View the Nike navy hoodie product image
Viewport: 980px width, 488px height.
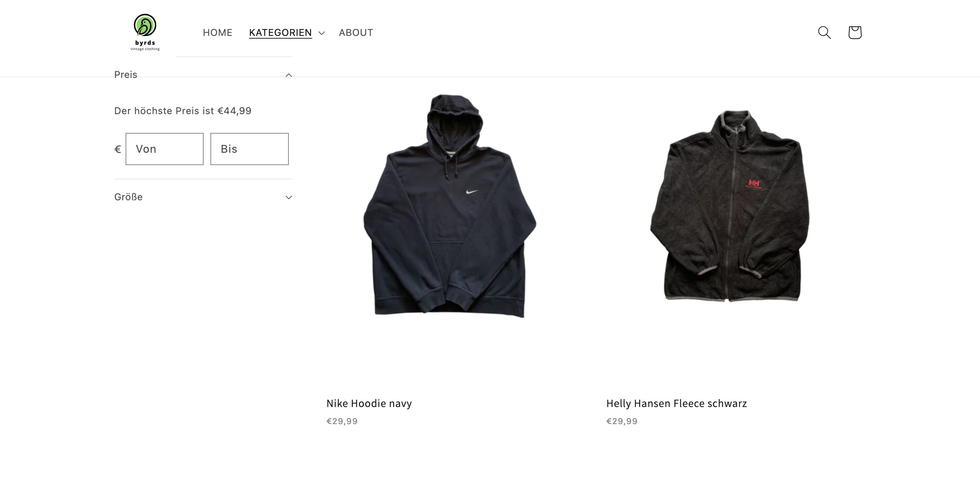[450, 206]
